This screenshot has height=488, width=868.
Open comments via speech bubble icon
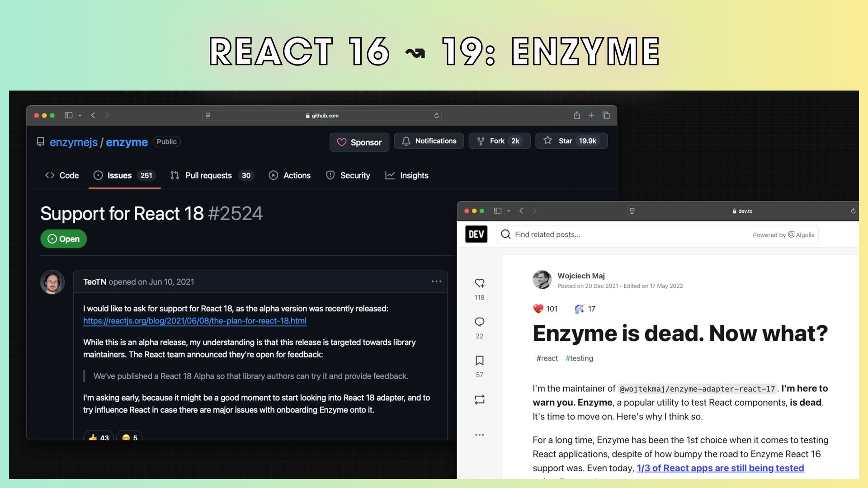479,322
